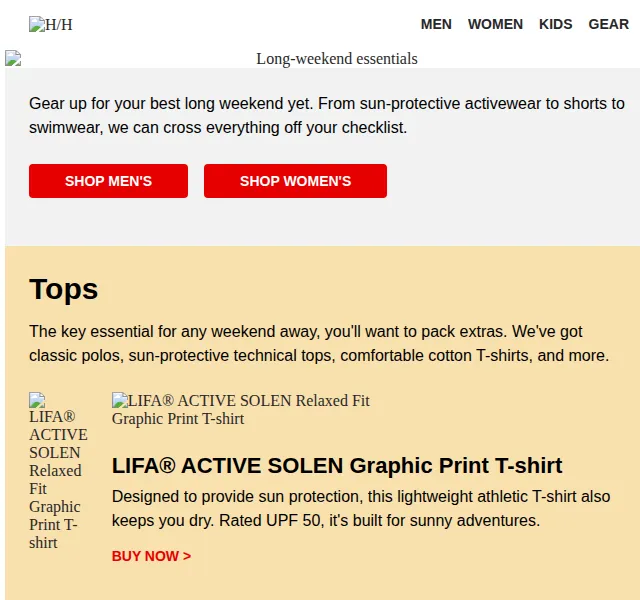Click the 'Gear up for your best long weekend' paragraph
The image size is (640, 600).
(327, 116)
